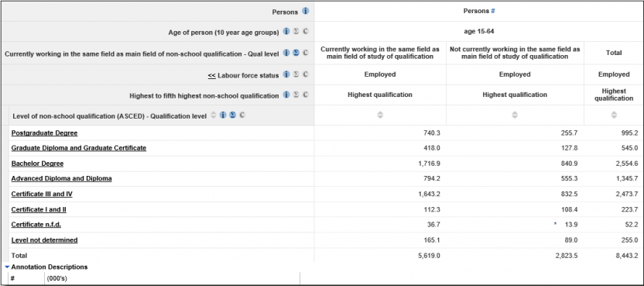Select value 89.0 in Level not determined row

pyautogui.click(x=570, y=240)
